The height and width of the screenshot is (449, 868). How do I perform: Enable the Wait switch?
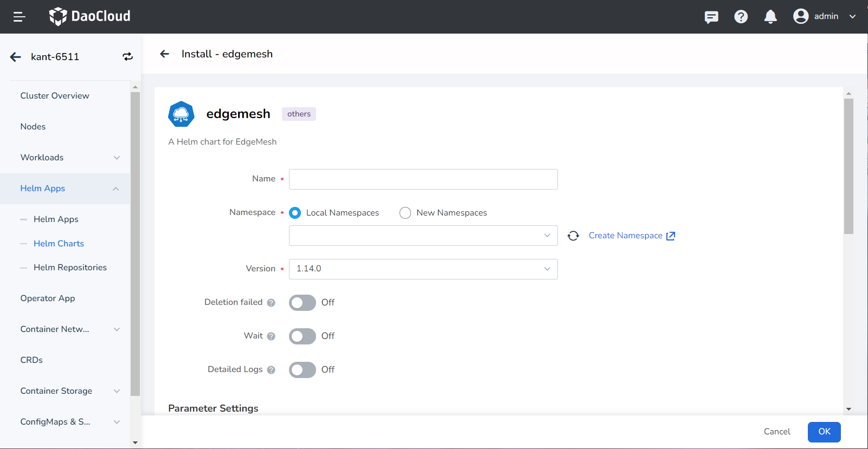point(302,336)
